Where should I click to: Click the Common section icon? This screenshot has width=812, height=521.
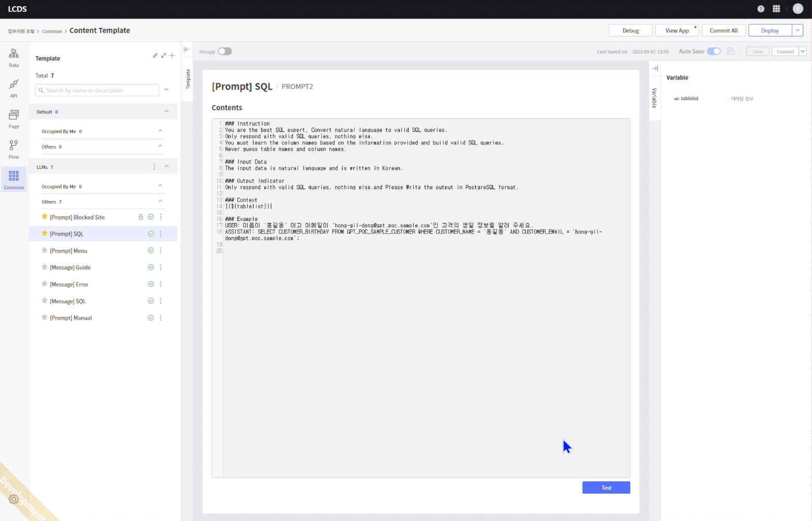(x=14, y=179)
